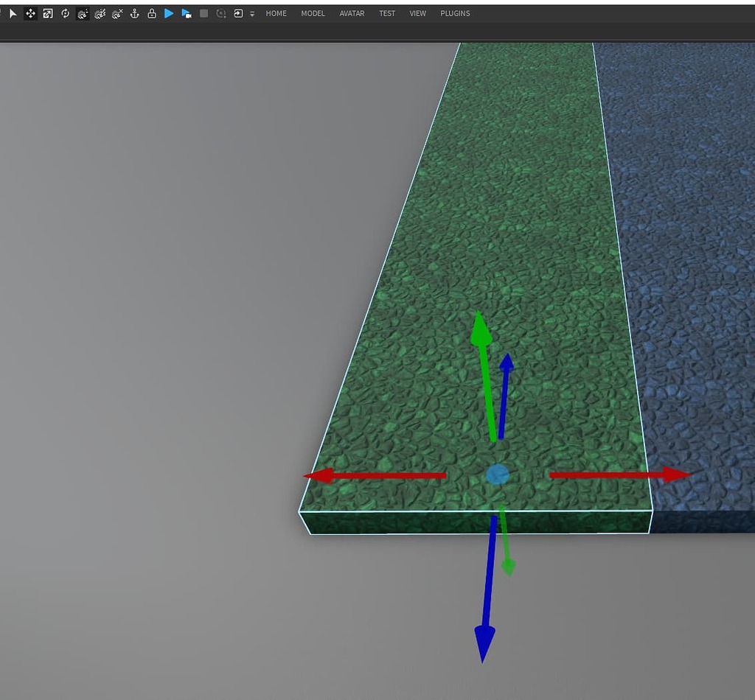The height and width of the screenshot is (700, 755).
Task: Open the toolbar customize chevron dropdown
Action: [252, 13]
